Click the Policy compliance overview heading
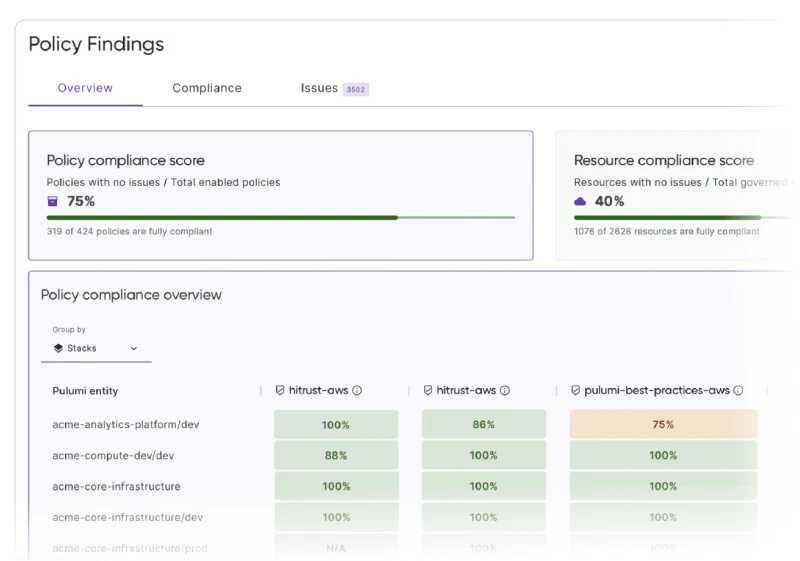The width and height of the screenshot is (800, 561). pyautogui.click(x=131, y=295)
